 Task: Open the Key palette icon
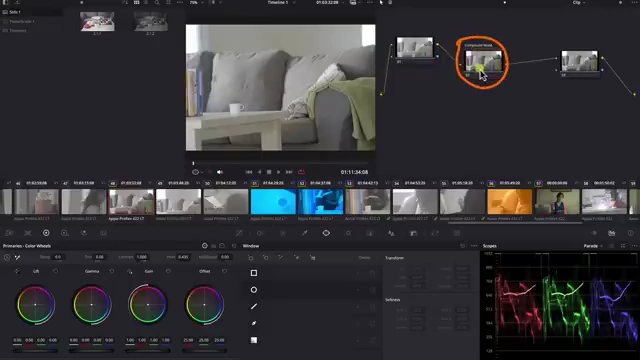pos(413,233)
